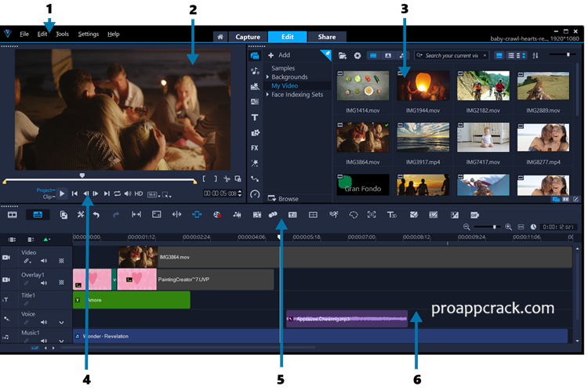Toggle Show videos filter in library

pos(373,56)
